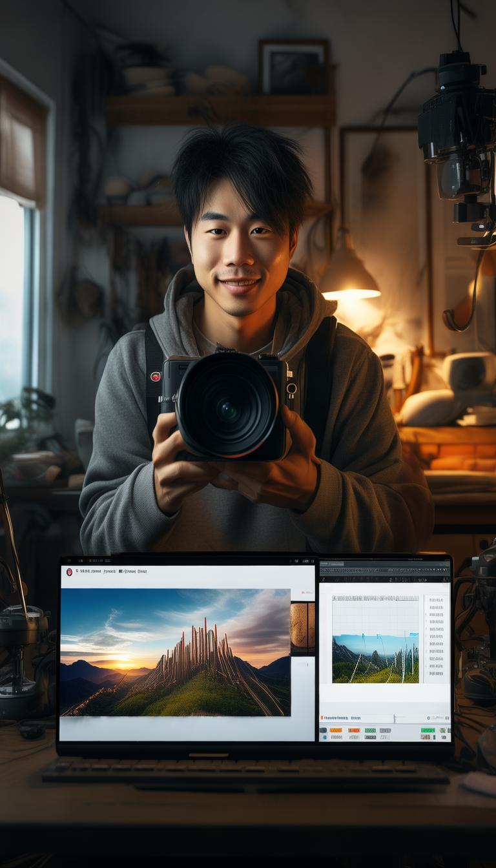Click the blue square icon under the dark rounded icon

[325, 737]
